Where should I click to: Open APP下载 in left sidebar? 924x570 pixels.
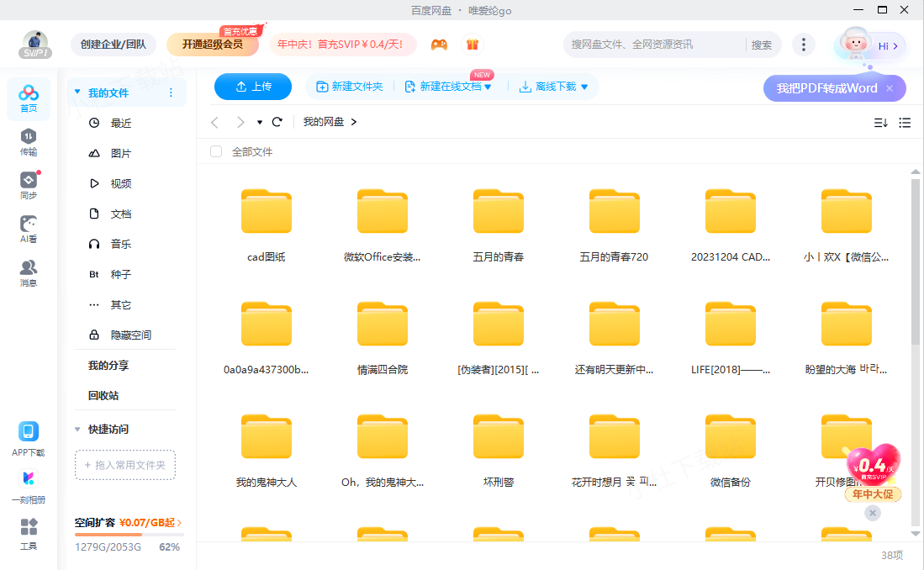(29, 439)
